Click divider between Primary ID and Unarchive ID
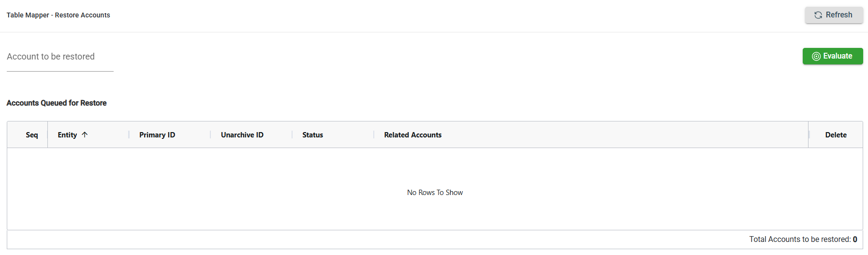868x255 pixels. tap(211, 135)
